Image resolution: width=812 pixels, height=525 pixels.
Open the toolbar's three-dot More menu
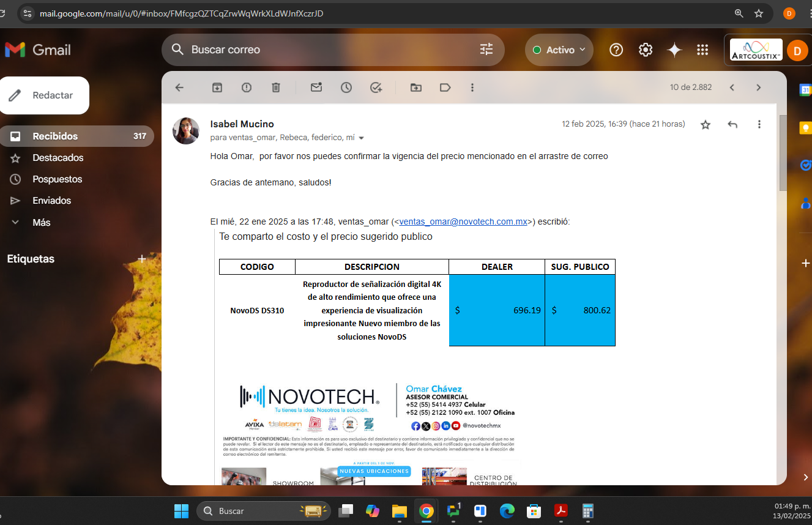[472, 87]
